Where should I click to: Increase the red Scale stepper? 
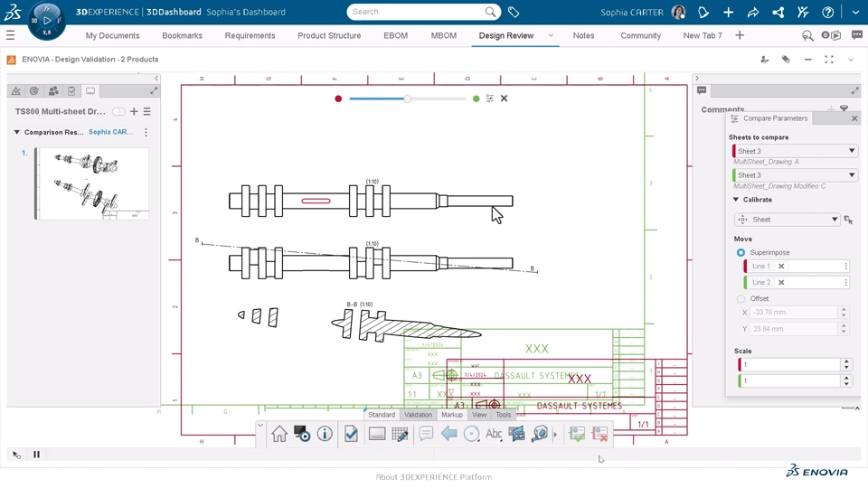click(x=846, y=361)
